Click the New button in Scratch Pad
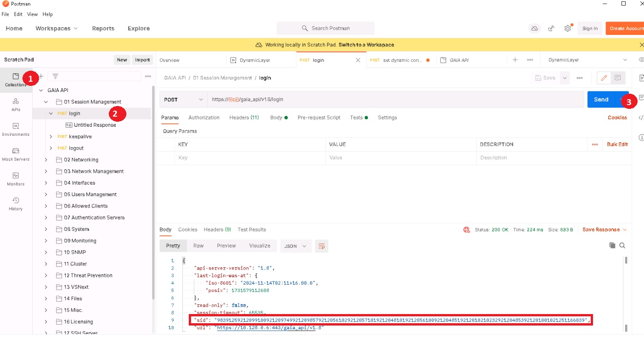The width and height of the screenshot is (644, 337). coord(122,60)
